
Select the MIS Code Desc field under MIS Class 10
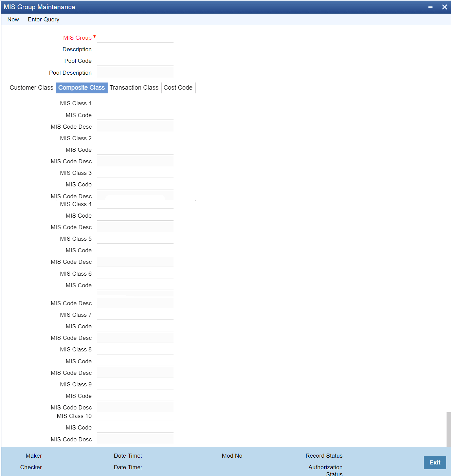(135, 439)
